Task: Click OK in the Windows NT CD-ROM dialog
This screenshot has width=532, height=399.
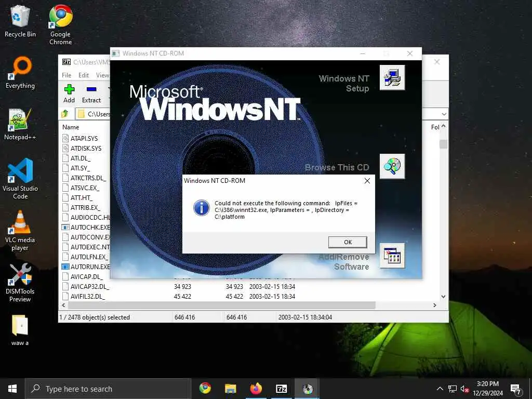Action: (348, 242)
